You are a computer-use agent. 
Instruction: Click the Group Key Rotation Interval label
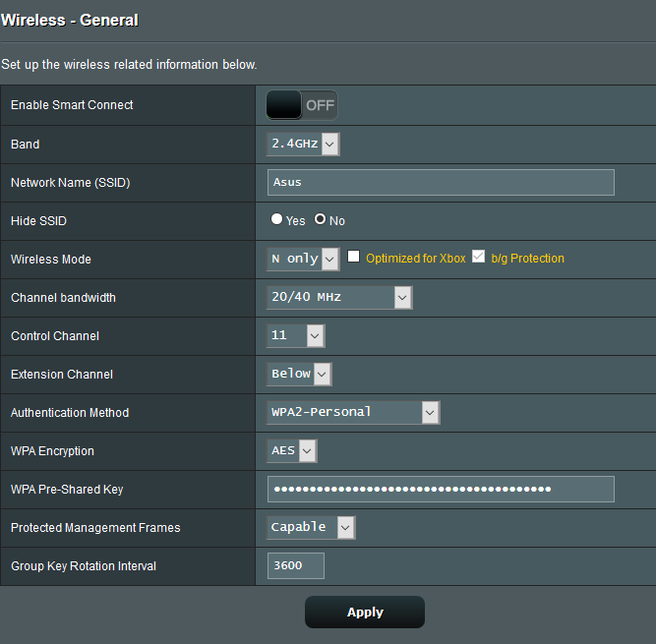tap(84, 566)
